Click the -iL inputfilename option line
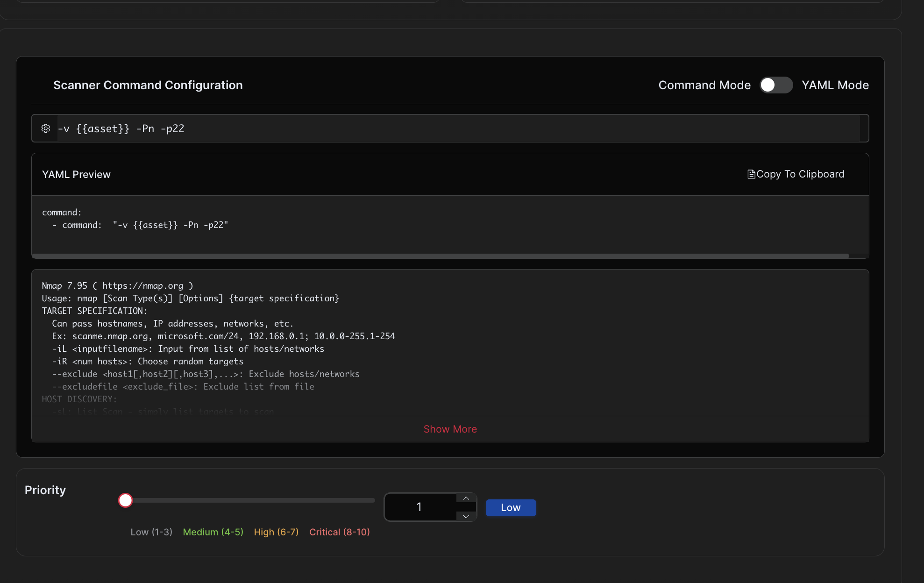Image resolution: width=924 pixels, height=583 pixels. click(188, 348)
